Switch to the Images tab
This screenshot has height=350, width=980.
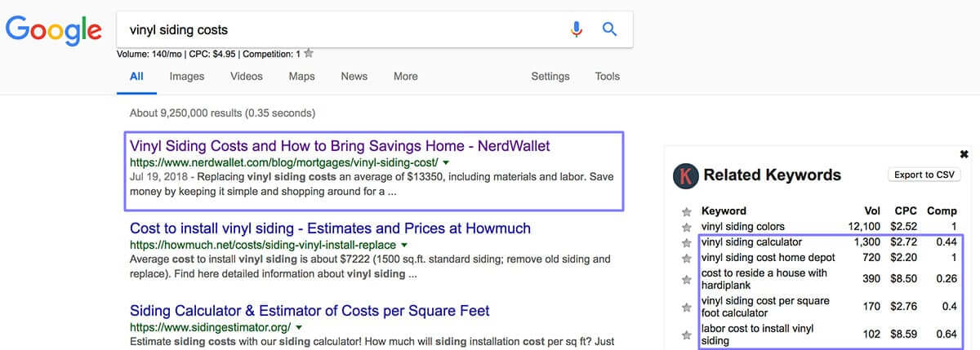[187, 76]
